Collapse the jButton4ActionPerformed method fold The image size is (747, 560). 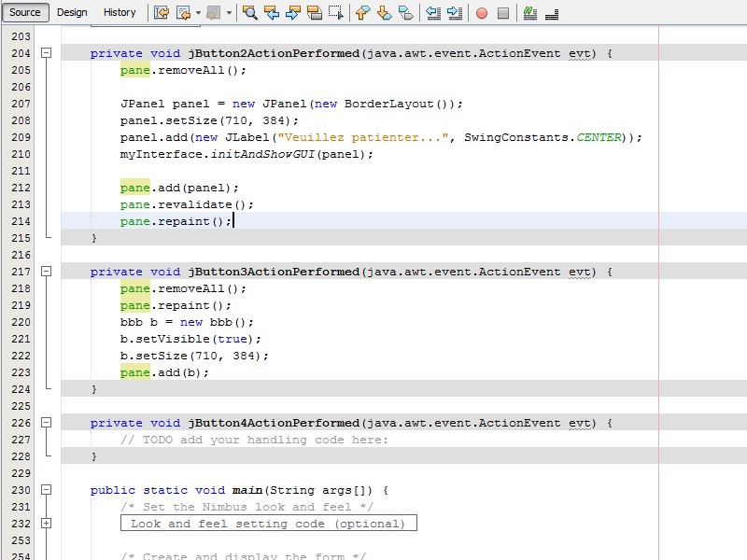pos(46,423)
